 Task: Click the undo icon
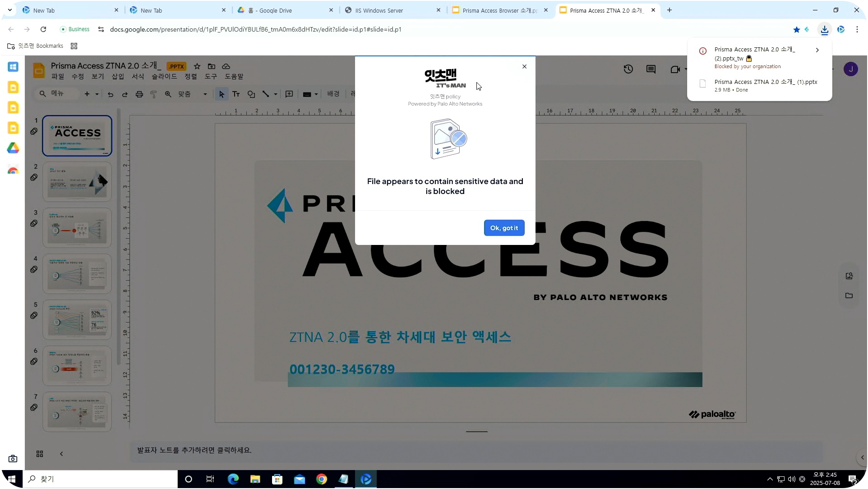[x=111, y=94]
